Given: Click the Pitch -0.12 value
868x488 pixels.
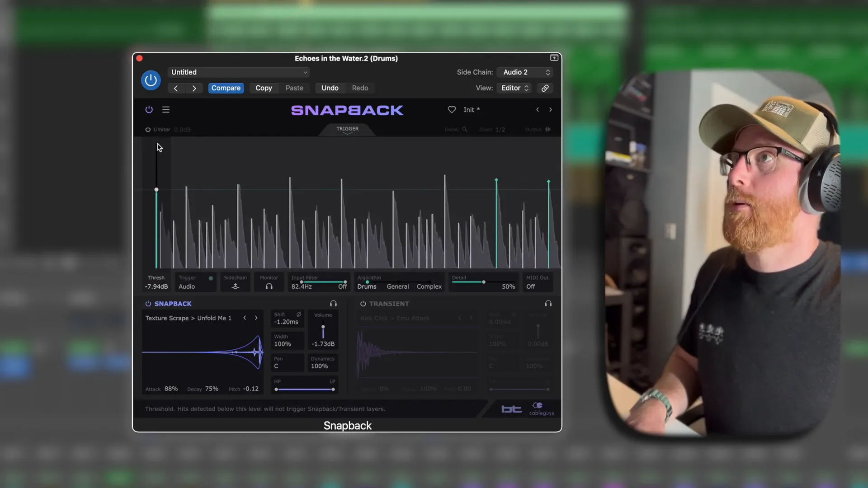Looking at the screenshot, I should pyautogui.click(x=251, y=389).
